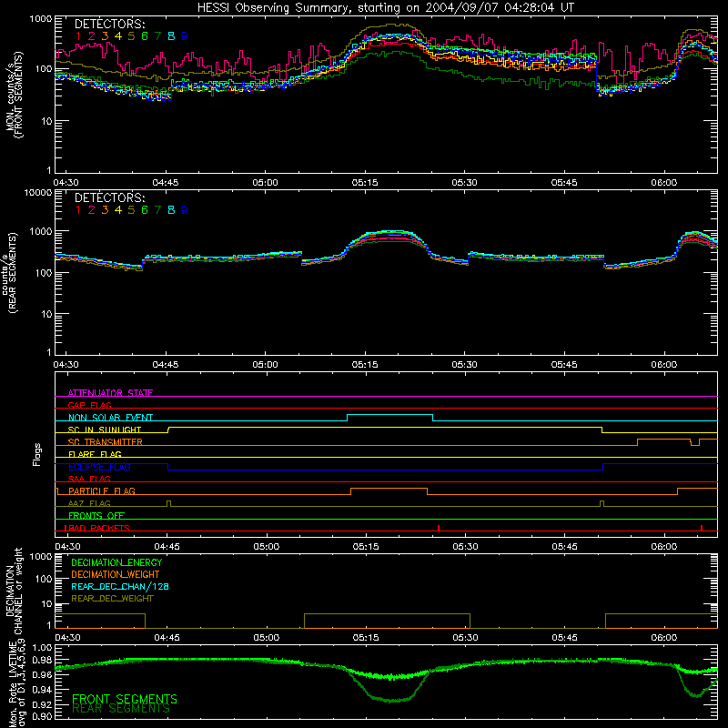This screenshot has width=728, height=728.
Task: Click detector 7 in rear segments legend
Action: (x=157, y=210)
